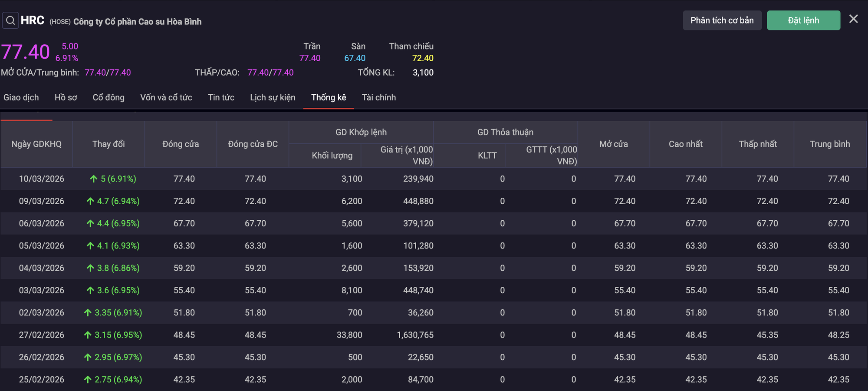This screenshot has height=391, width=868.
Task: Click the Đặt lệnh button
Action: tap(803, 20)
